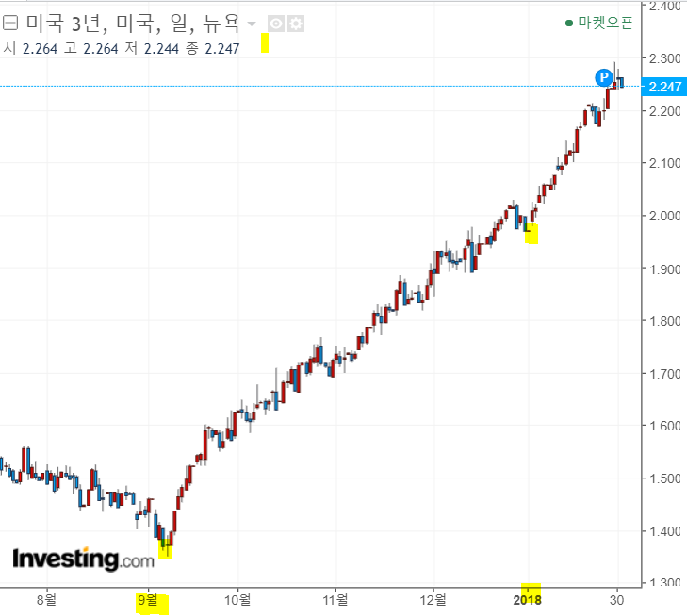The image size is (687, 616).
Task: Click the 2.247 current price label
Action: tap(664, 87)
